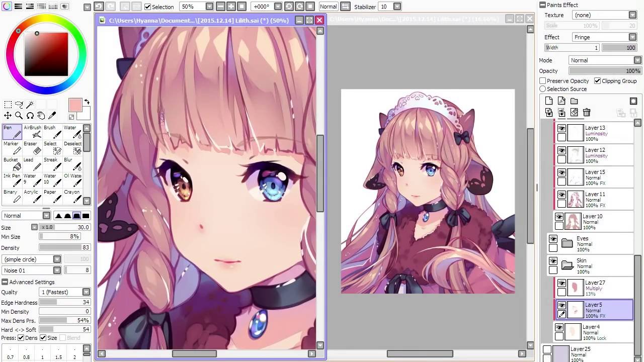Viewport: 644px width, 362px height.
Task: Select the Hand pan tool
Action: (x=41, y=116)
